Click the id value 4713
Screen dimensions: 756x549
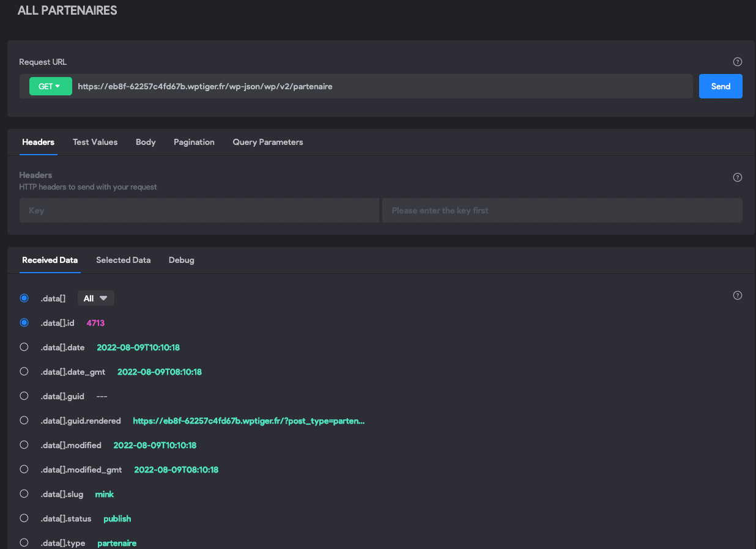point(95,323)
